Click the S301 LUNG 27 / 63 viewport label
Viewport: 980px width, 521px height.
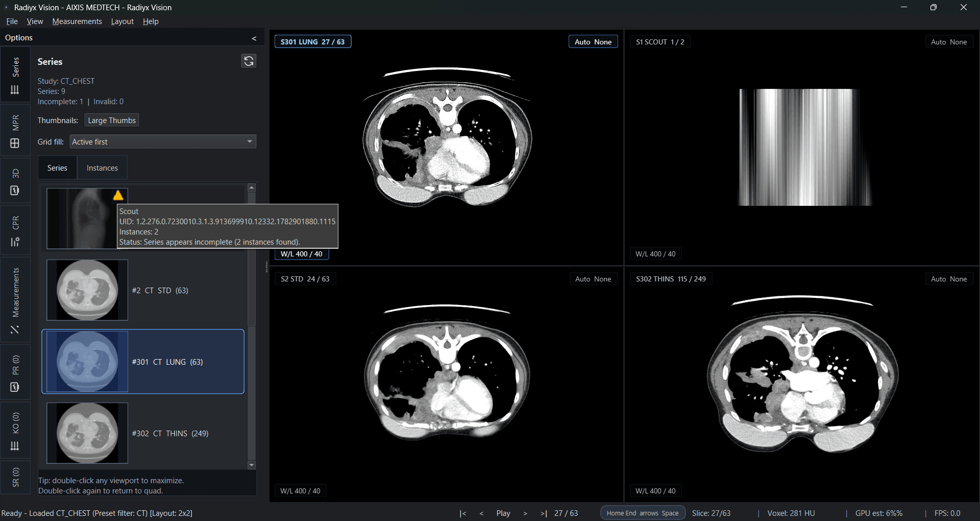click(x=313, y=42)
